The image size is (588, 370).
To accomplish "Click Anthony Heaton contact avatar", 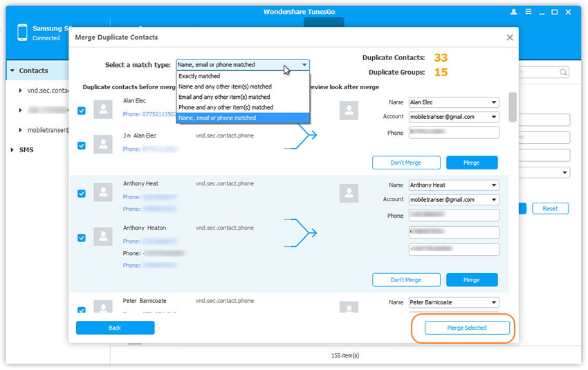I will pyautogui.click(x=103, y=237).
